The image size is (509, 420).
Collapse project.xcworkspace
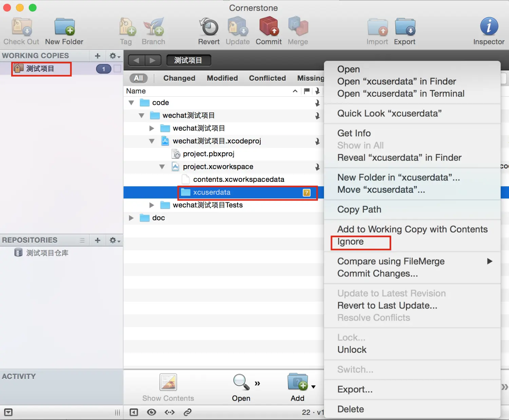162,167
